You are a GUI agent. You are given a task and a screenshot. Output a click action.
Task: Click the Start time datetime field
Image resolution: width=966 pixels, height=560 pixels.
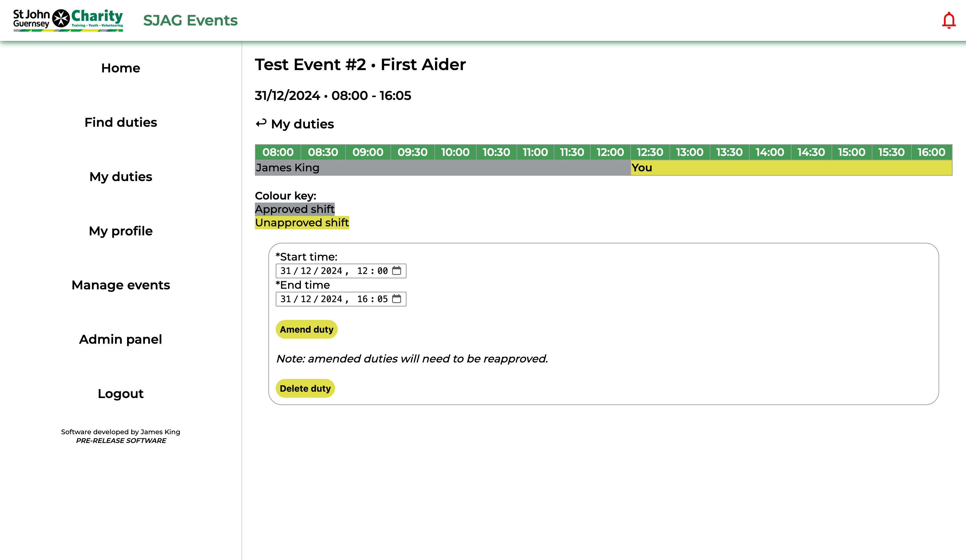[x=333, y=271]
